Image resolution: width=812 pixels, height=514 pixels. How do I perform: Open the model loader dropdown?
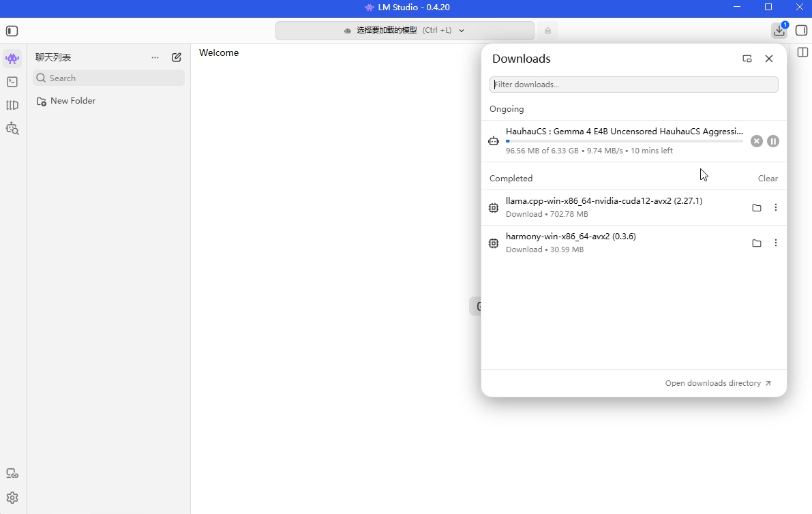[x=405, y=31]
